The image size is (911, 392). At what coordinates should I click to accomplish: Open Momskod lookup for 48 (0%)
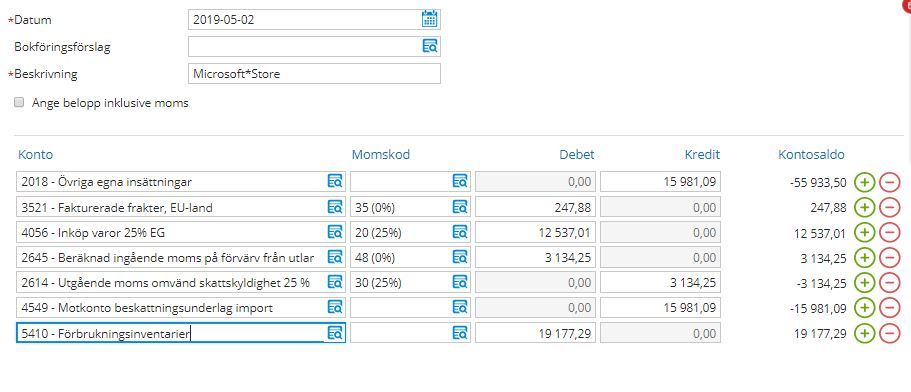pos(460,257)
